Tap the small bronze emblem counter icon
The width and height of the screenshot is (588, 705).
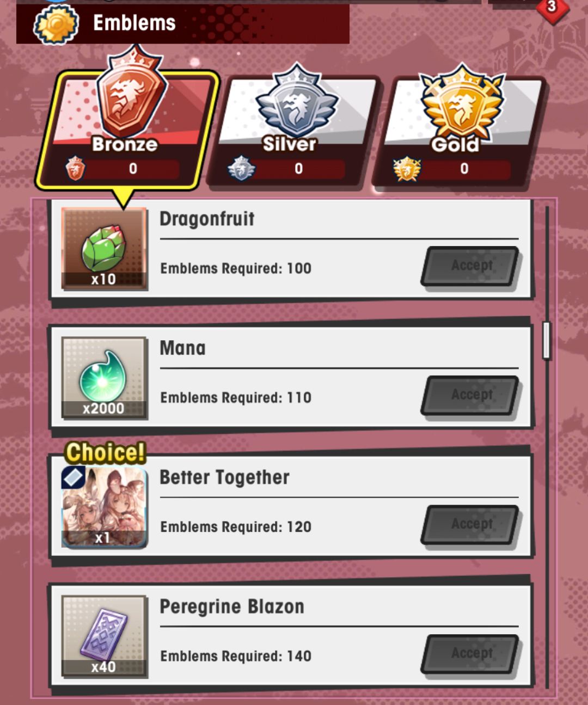coord(75,169)
